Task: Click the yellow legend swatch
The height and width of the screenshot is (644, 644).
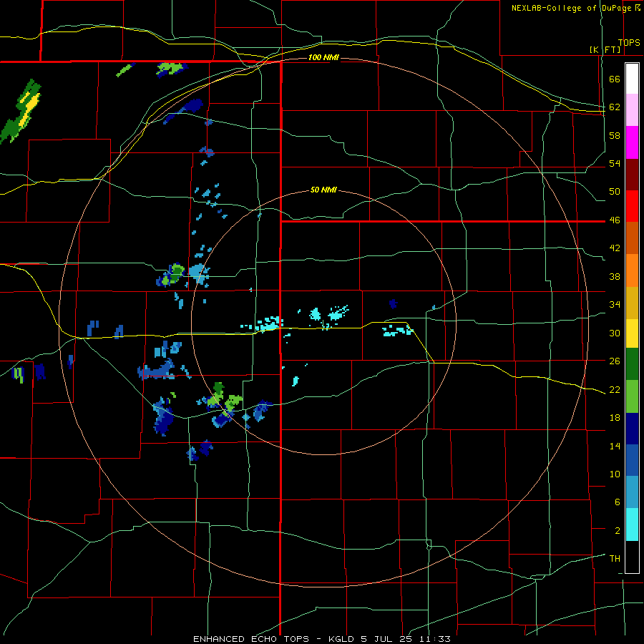Action: [632, 333]
